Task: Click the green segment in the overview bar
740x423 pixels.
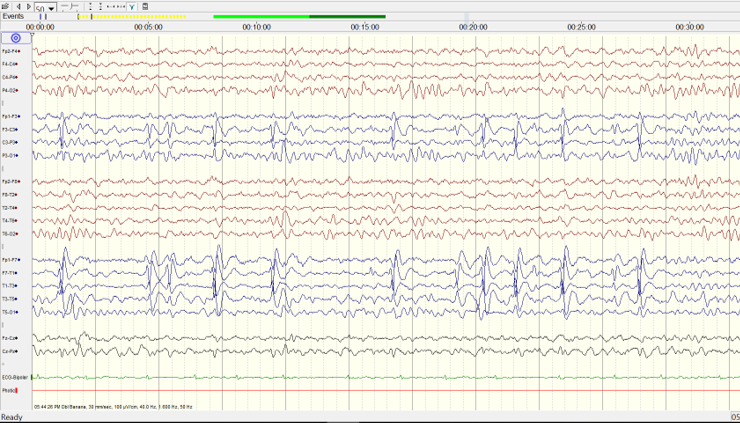Action: point(298,17)
